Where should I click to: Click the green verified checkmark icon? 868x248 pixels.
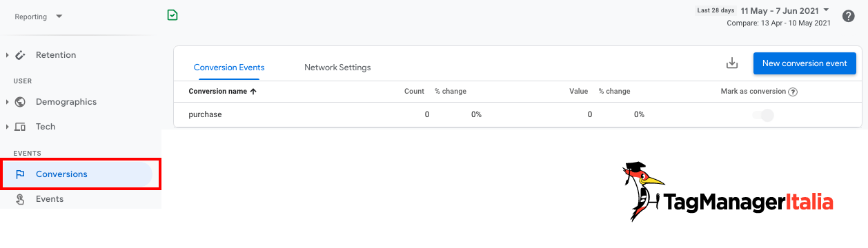click(x=172, y=14)
